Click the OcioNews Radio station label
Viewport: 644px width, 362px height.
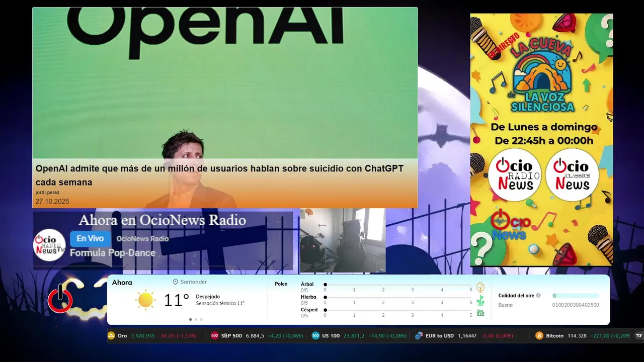point(142,239)
